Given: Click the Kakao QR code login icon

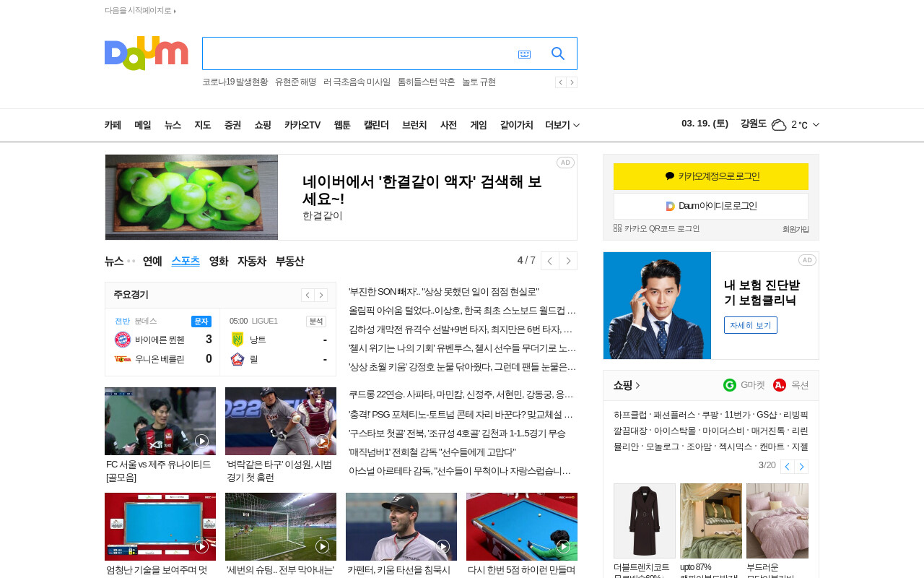Looking at the screenshot, I should pyautogui.click(x=617, y=228).
